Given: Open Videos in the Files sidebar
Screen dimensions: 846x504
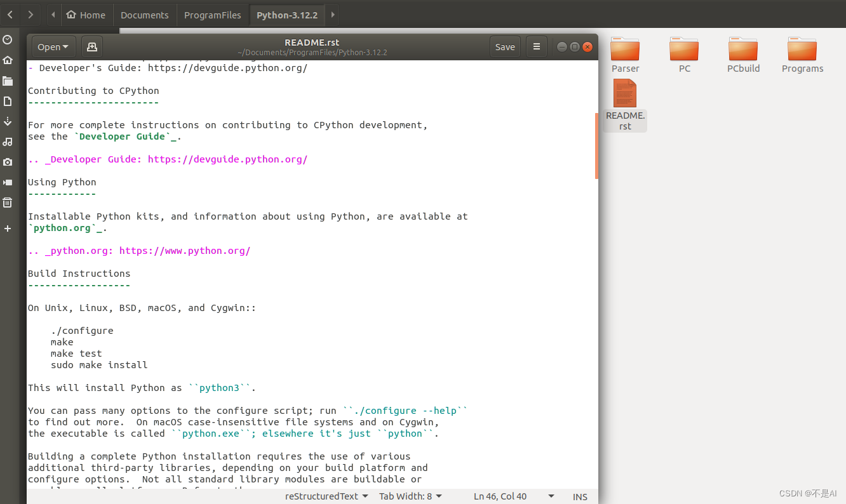Looking at the screenshot, I should 8,182.
